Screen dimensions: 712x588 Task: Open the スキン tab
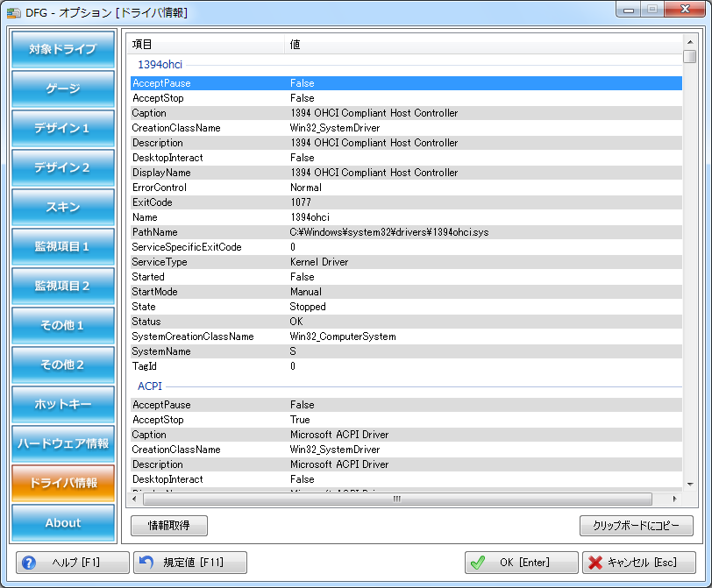pyautogui.click(x=63, y=207)
